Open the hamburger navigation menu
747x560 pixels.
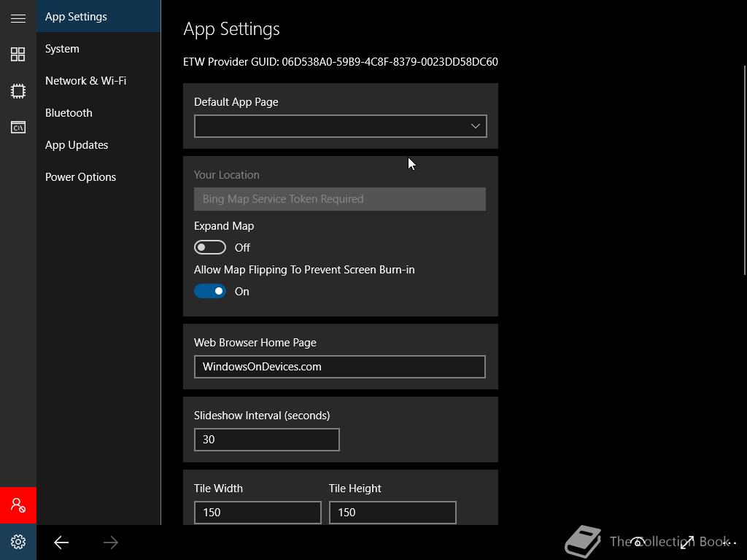[18, 18]
